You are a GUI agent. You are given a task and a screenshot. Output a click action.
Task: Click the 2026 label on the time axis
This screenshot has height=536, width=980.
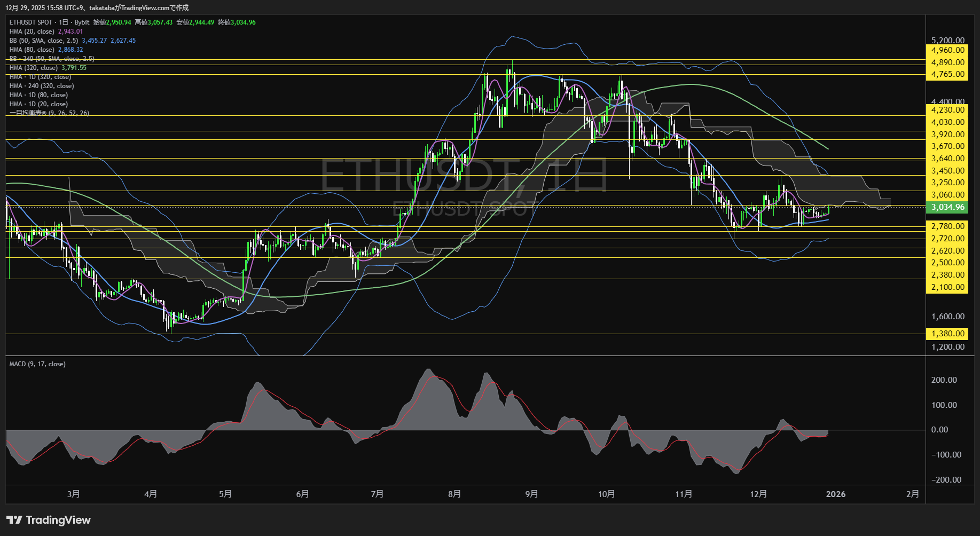click(x=835, y=494)
